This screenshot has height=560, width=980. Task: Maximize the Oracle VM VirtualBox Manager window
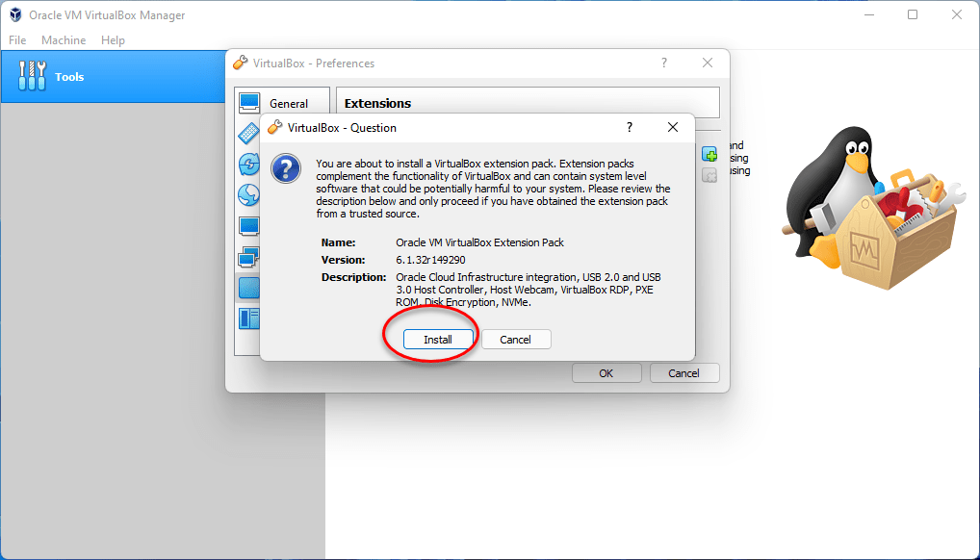tap(913, 15)
